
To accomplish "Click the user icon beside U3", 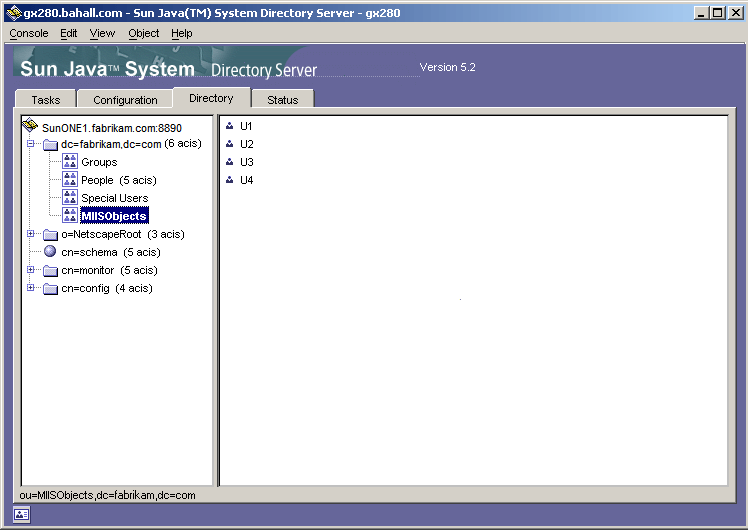I will [x=229, y=162].
